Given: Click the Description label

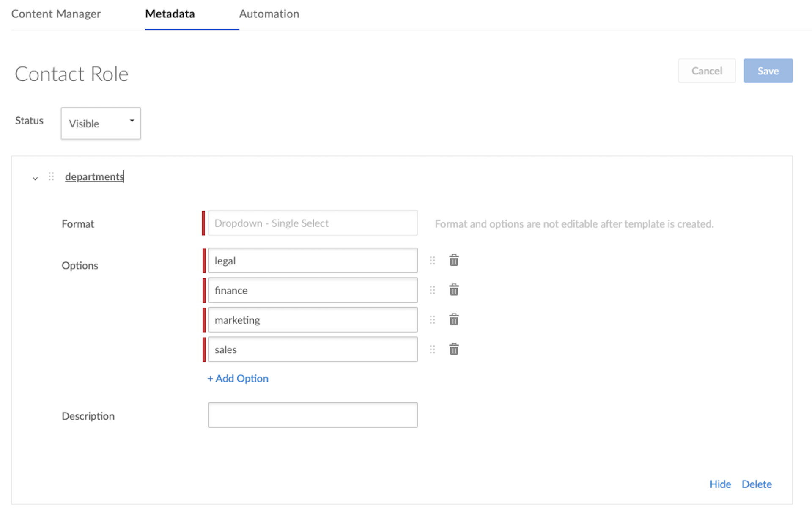Looking at the screenshot, I should [88, 416].
